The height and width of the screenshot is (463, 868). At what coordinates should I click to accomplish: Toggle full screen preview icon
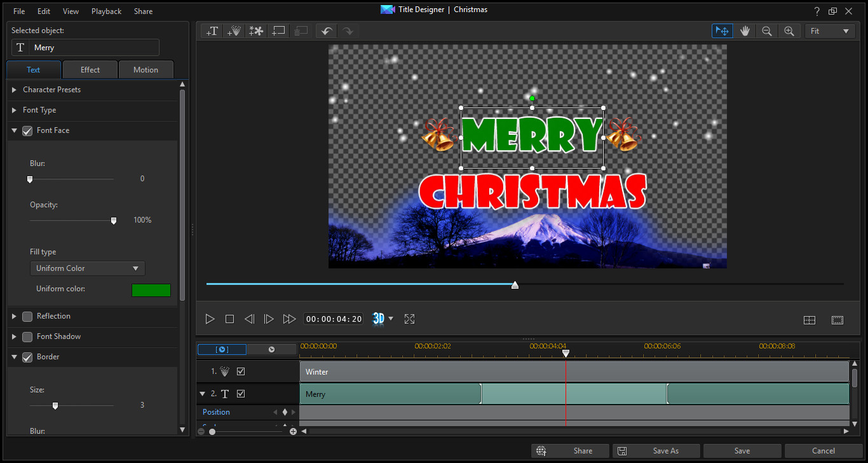(410, 319)
